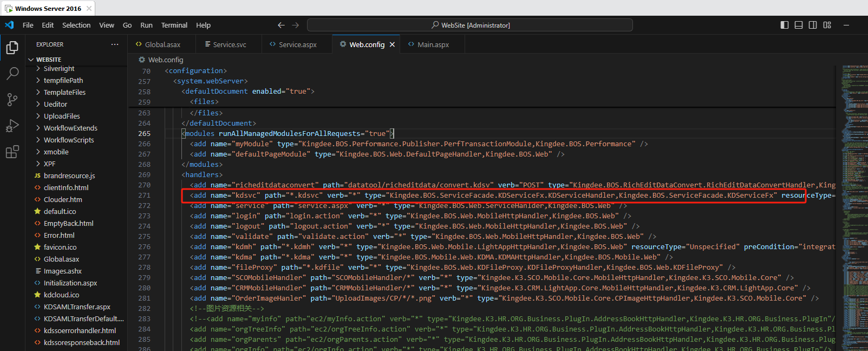This screenshot has width=868, height=351.
Task: Open the Run and Debug view
Action: [12, 126]
